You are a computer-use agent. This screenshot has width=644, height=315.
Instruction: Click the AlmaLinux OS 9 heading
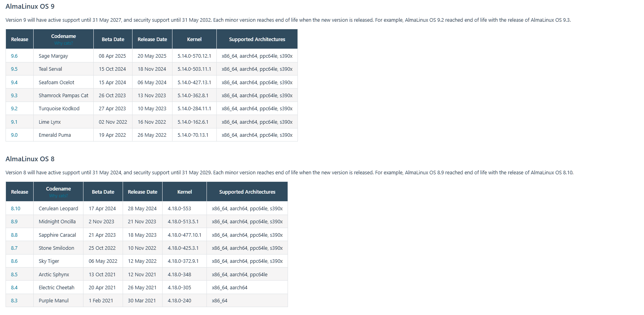(x=30, y=6)
